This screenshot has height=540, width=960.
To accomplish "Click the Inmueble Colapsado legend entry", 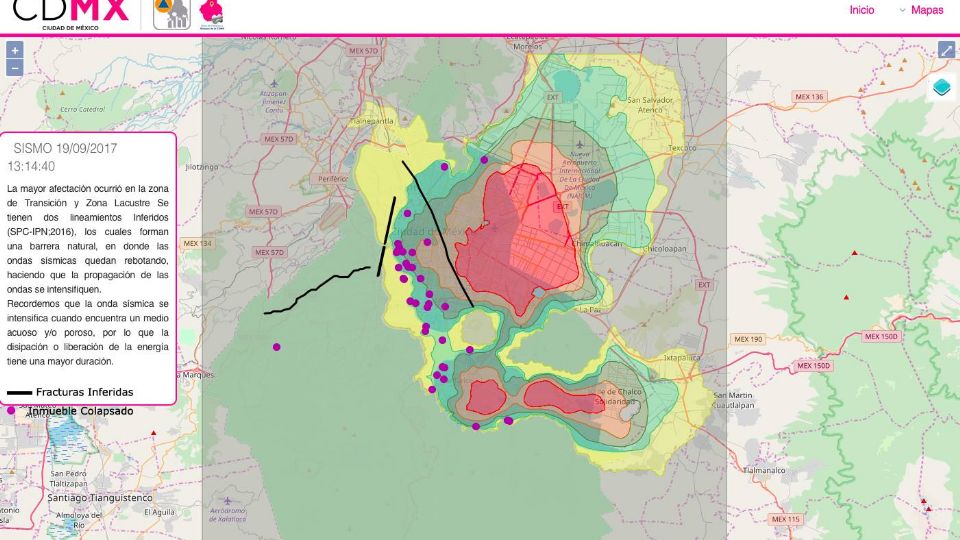I will 80,411.
